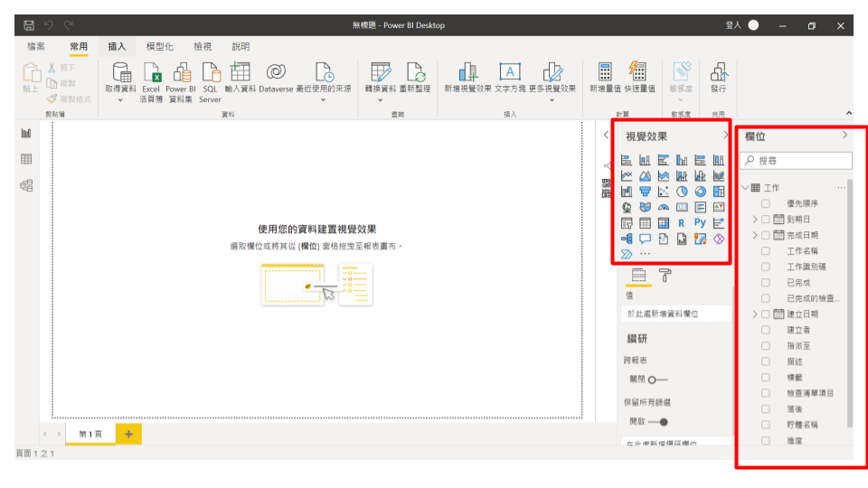Check the 檢查清單項目 field checkbox

766,393
